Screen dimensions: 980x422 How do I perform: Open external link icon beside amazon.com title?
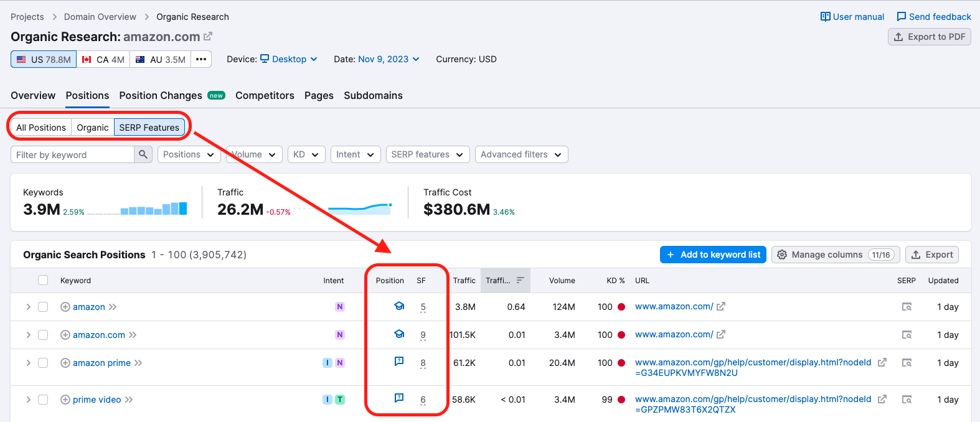pyautogui.click(x=208, y=37)
